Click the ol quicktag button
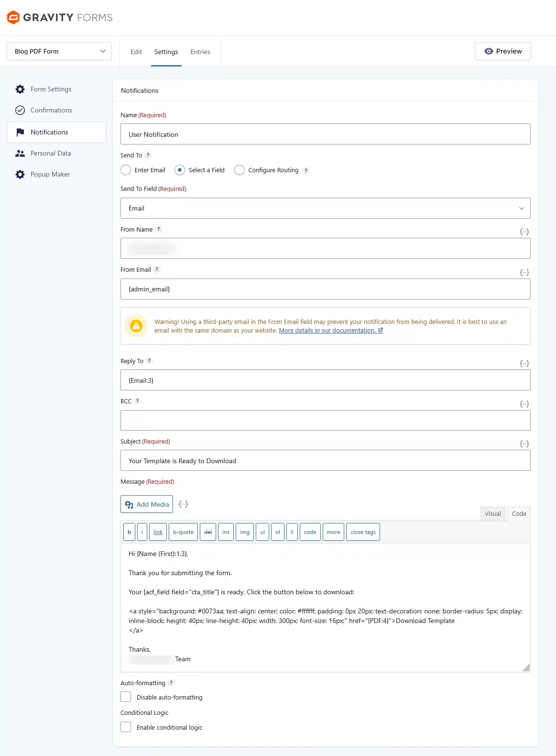 coord(278,532)
